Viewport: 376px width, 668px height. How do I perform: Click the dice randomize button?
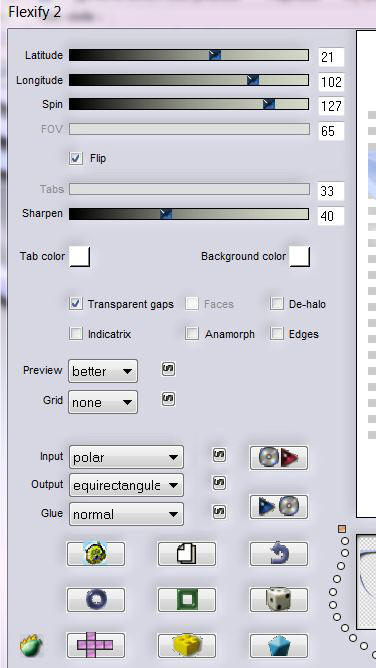[x=279, y=600]
